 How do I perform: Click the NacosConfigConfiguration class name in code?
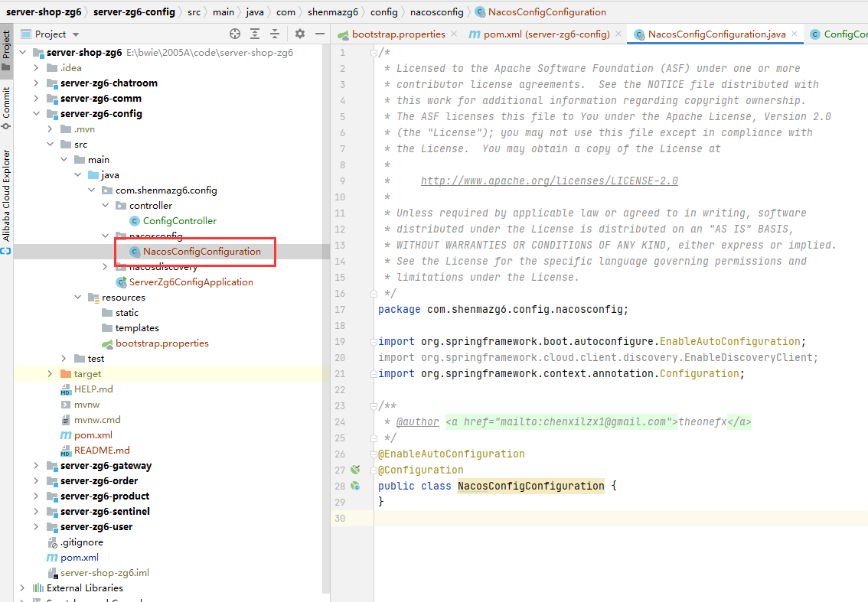click(531, 486)
